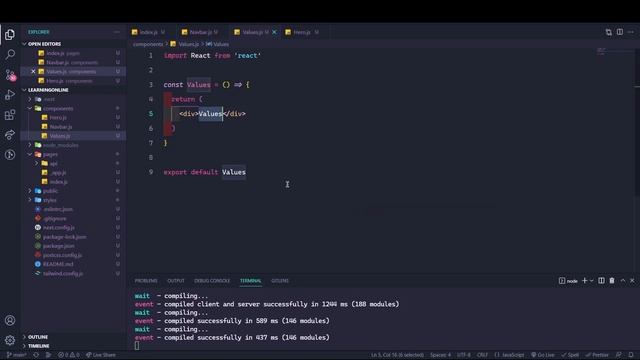Open index.js in the pages folder tree
This screenshot has height=360, width=640.
(x=59, y=182)
